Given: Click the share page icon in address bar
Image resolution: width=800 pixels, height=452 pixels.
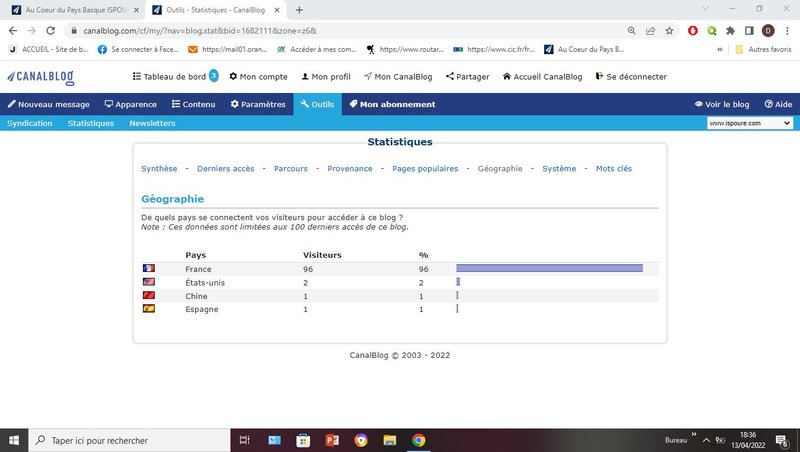Looking at the screenshot, I should (x=651, y=31).
